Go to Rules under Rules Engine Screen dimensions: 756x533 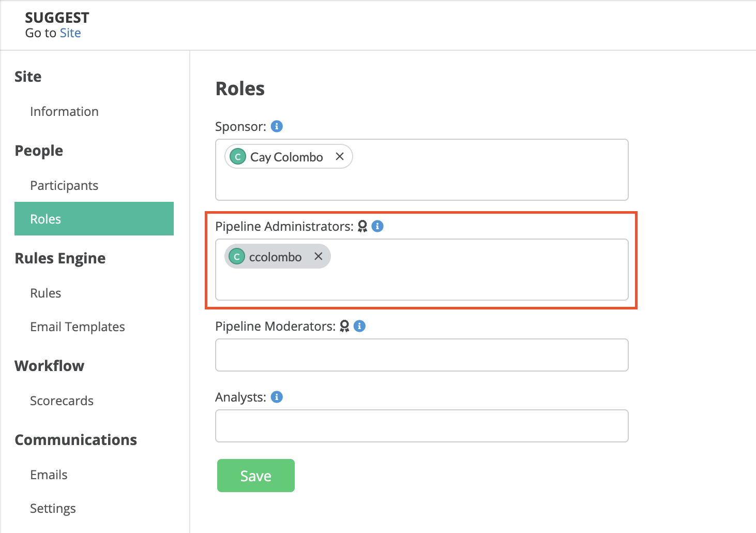tap(46, 293)
